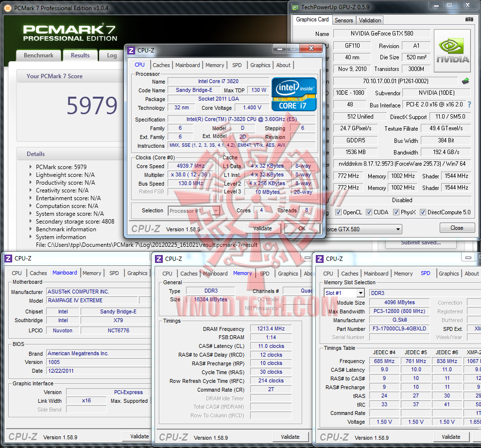Click Validate in the SPD CPU-Z window
481x448 pixels.
click(451, 437)
